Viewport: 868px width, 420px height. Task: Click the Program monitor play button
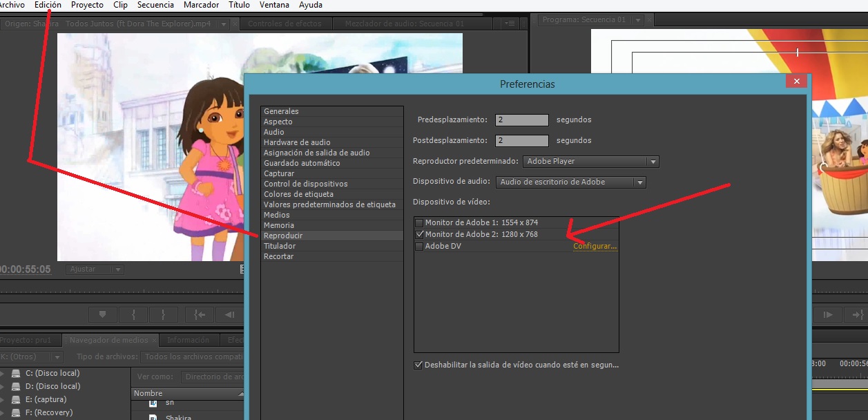[827, 314]
